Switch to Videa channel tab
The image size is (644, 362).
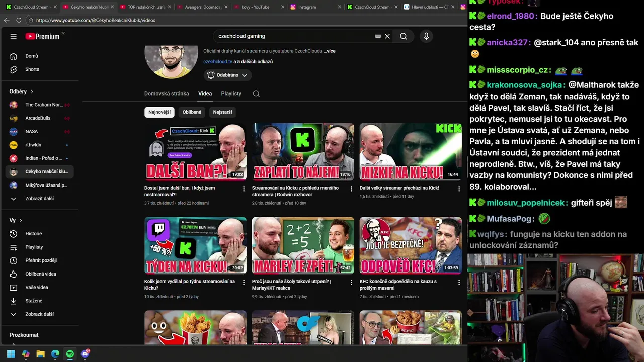click(205, 94)
